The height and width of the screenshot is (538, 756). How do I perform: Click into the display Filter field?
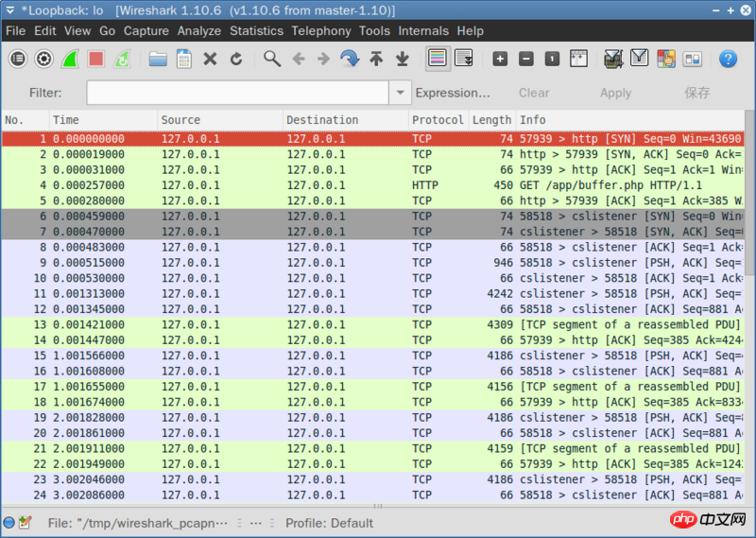(x=238, y=93)
